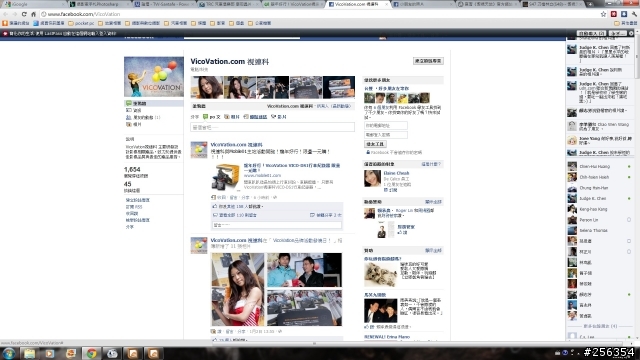Click Jane Yang ticker story

click(x=600, y=140)
